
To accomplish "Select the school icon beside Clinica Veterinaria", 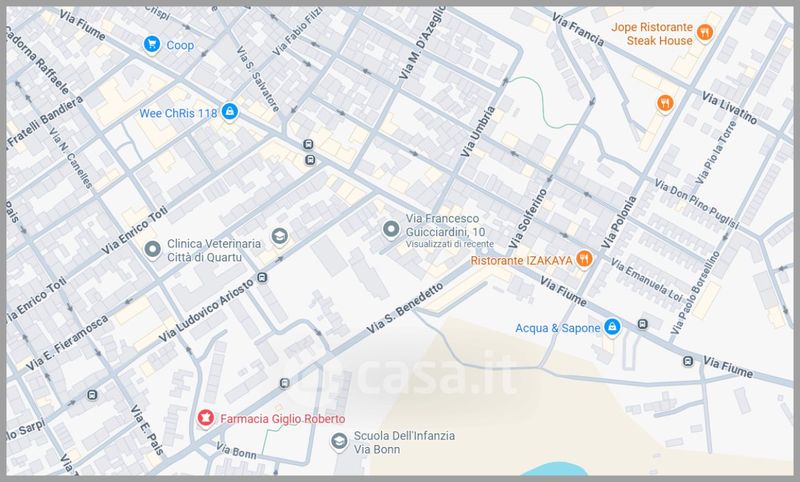I will tap(279, 236).
